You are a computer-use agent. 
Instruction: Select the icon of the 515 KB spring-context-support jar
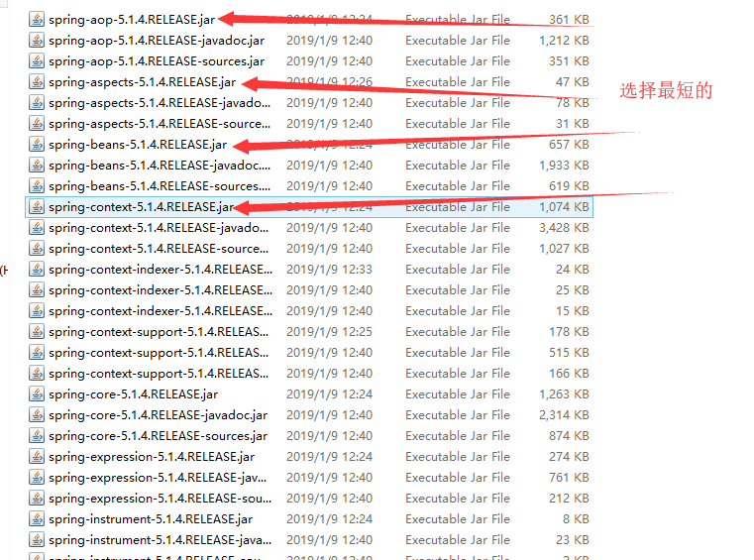[x=37, y=353]
